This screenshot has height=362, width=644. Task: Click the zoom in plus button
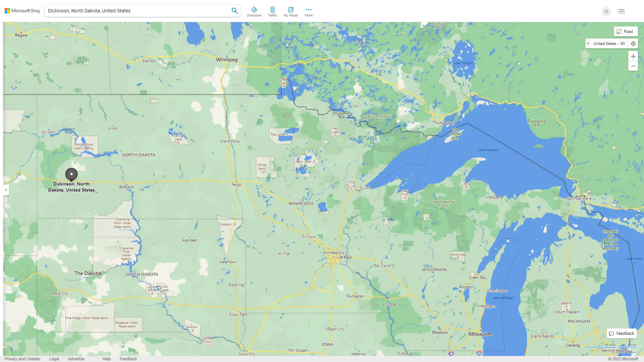[633, 56]
